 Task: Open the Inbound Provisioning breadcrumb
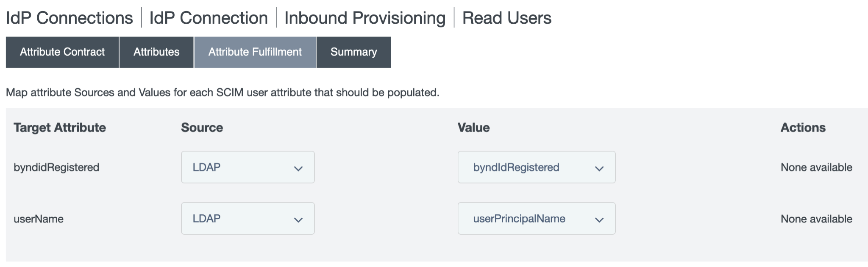(x=365, y=18)
